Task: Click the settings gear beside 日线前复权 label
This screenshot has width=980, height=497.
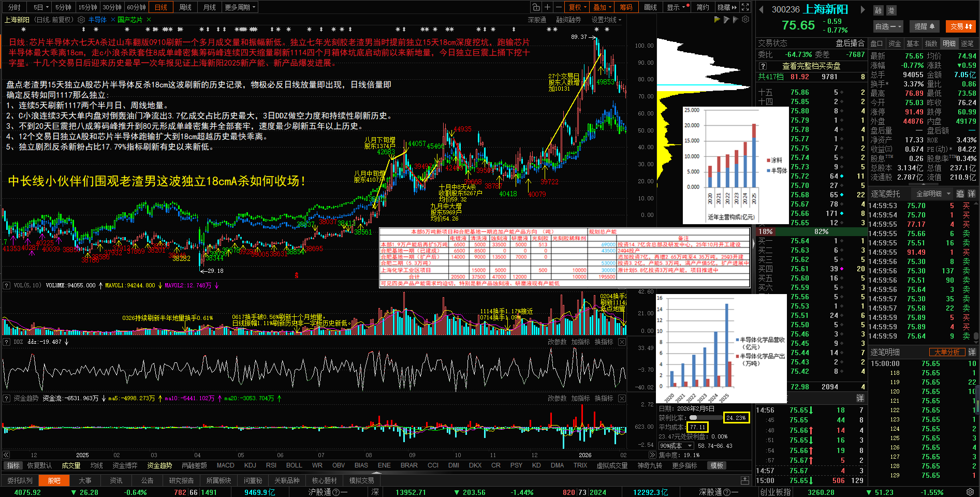Action: (80, 20)
